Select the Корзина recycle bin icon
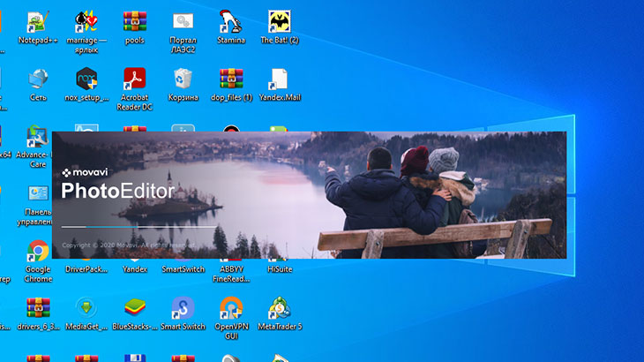The width and height of the screenshot is (644, 362). click(x=183, y=79)
